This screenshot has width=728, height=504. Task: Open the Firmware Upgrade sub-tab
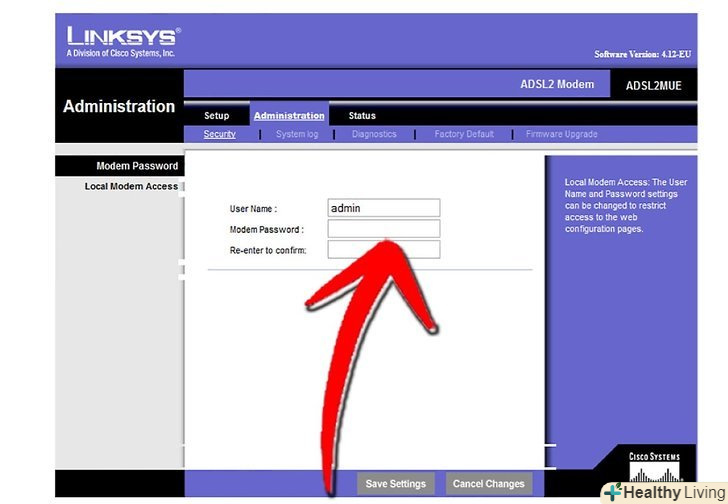pos(561,134)
